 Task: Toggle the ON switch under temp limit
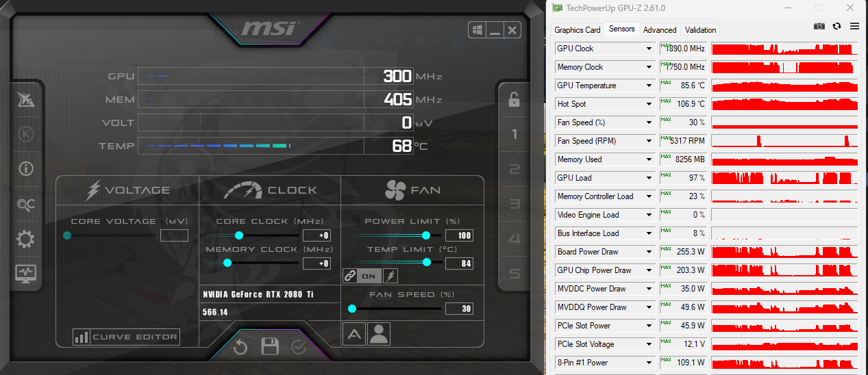point(369,276)
